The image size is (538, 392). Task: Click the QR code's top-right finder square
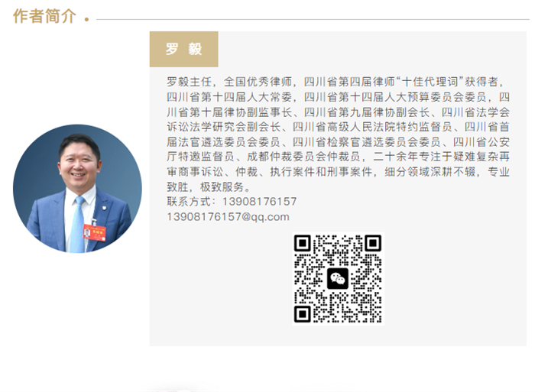(x=372, y=244)
